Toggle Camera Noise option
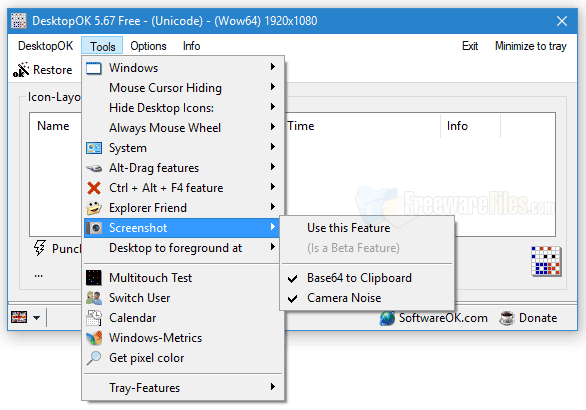This screenshot has width=586, height=410. click(x=367, y=298)
